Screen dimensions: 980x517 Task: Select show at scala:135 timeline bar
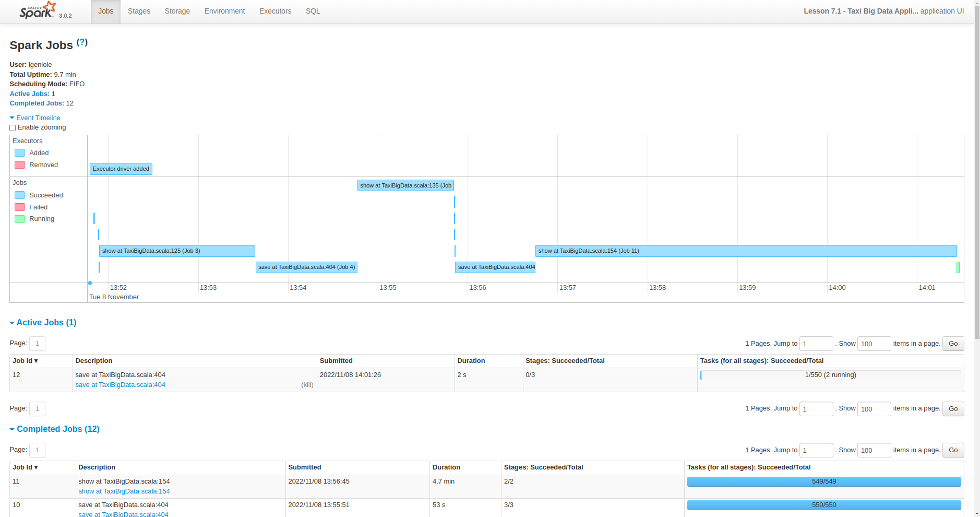[405, 185]
